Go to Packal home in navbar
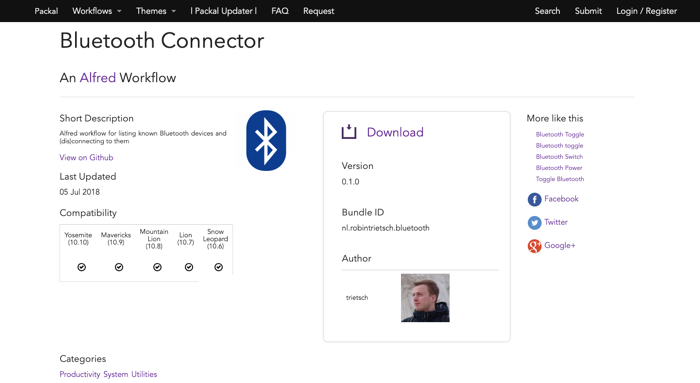This screenshot has height=383, width=700. coord(46,11)
